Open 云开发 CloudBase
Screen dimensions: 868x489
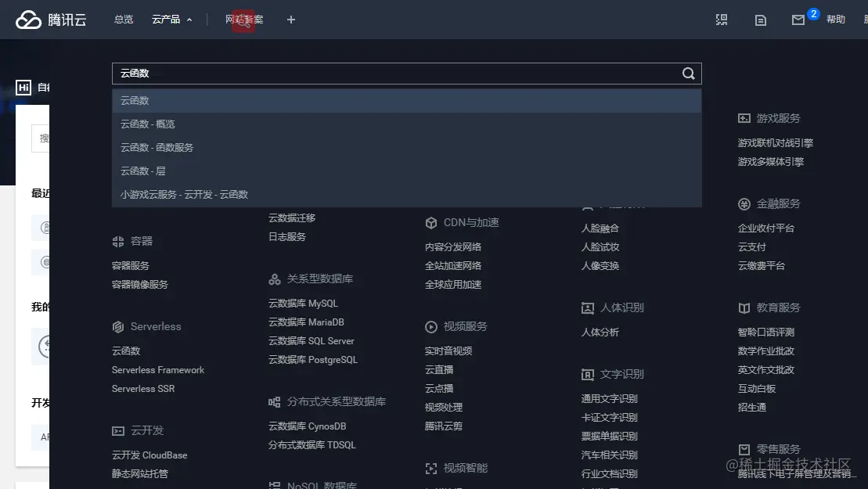[149, 455]
